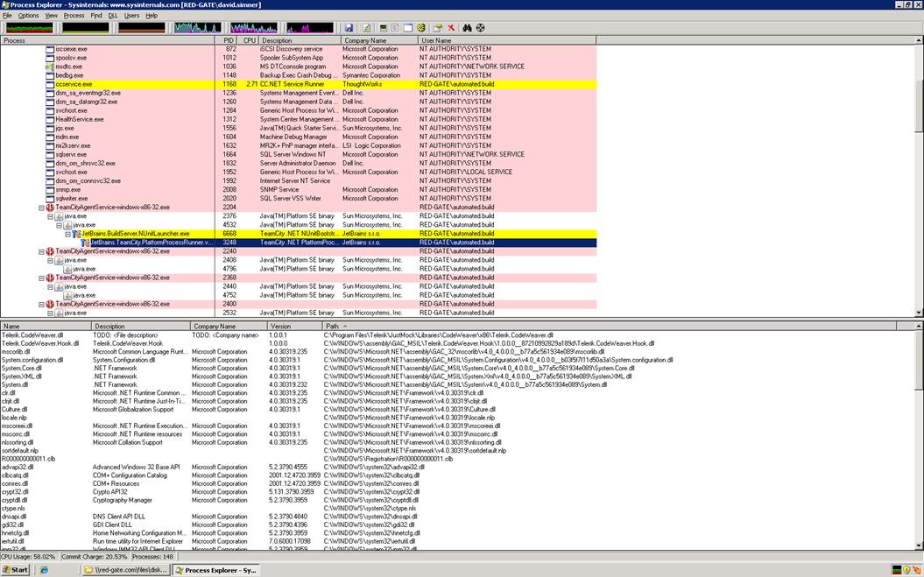Collapse java.exe tree node PID 4532
Viewport: 924px width, 577px height.
pyautogui.click(x=59, y=225)
